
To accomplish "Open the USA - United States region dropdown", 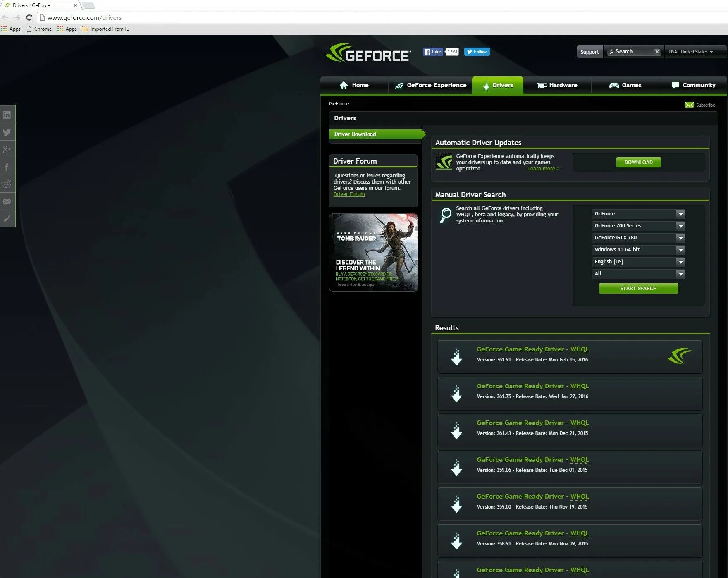I will pos(691,52).
